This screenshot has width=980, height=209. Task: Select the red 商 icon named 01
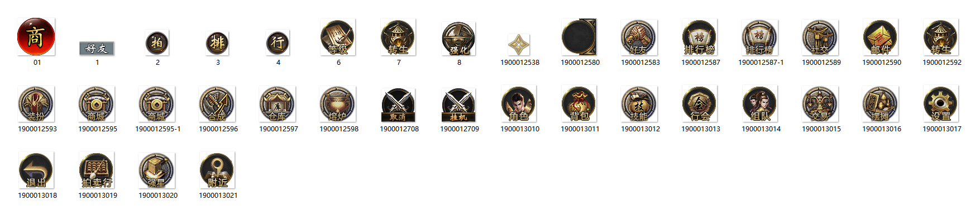tap(36, 37)
